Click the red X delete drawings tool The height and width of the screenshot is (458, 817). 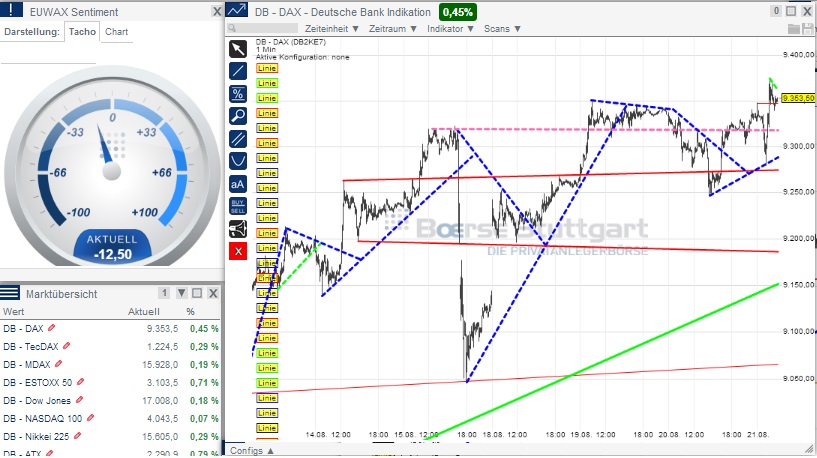pos(238,251)
